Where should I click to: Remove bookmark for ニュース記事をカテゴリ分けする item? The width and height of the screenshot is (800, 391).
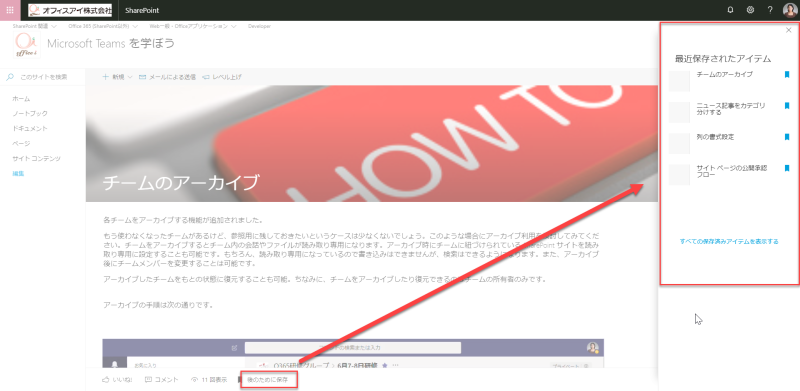tap(787, 106)
